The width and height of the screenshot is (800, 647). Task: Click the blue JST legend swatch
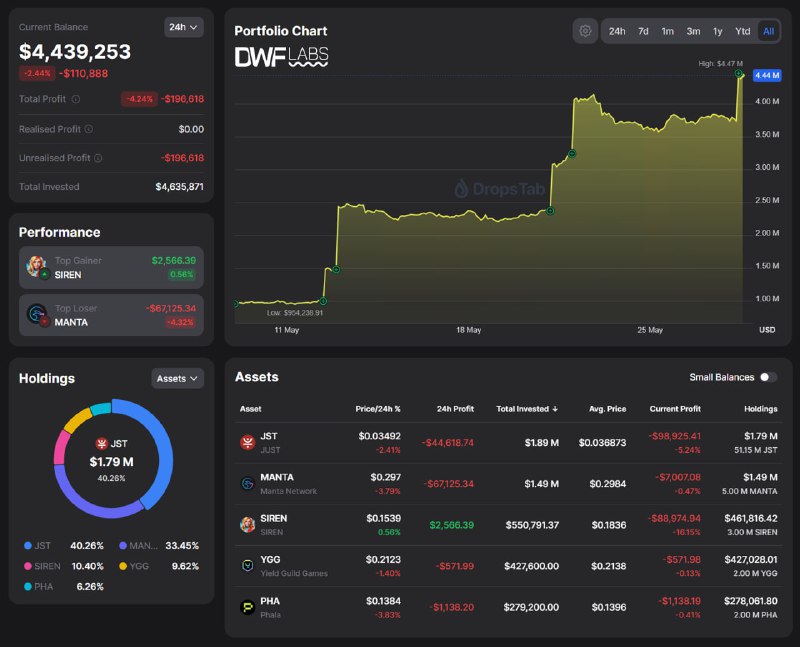pos(28,545)
